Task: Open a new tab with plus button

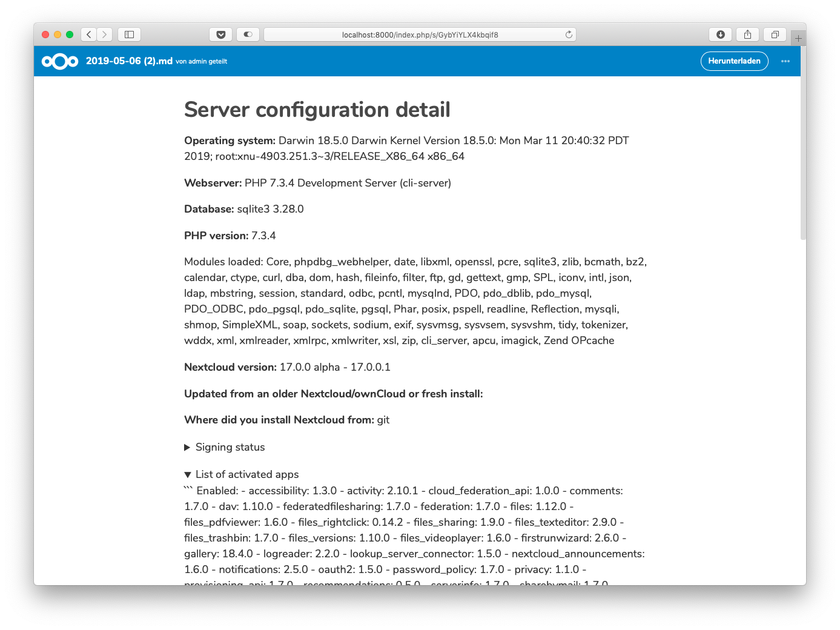Action: coord(798,38)
